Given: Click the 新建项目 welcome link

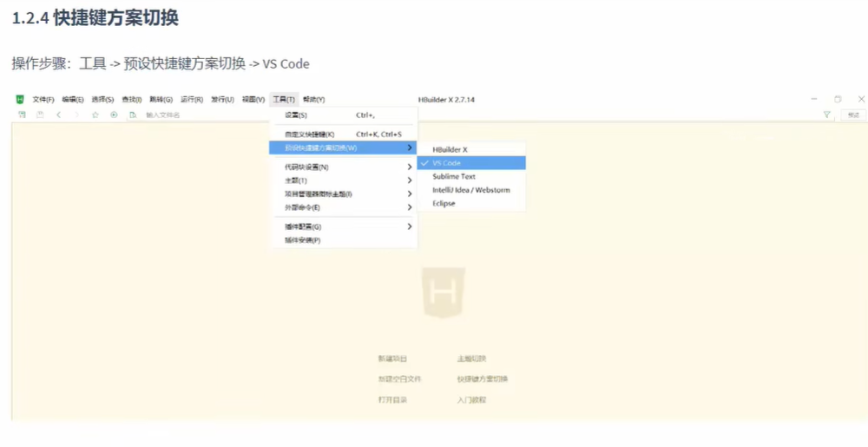Looking at the screenshot, I should [392, 359].
